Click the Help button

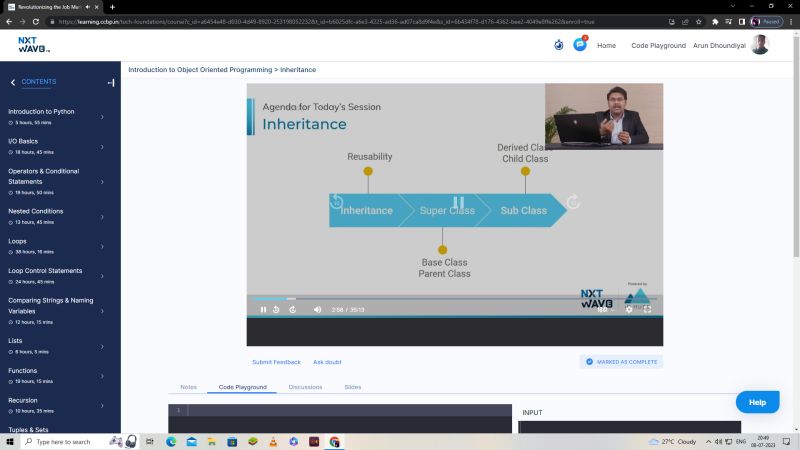click(x=757, y=402)
